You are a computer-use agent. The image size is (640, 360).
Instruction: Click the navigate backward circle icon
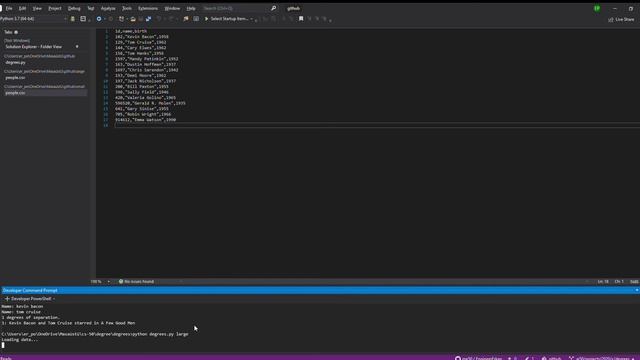tap(99, 19)
